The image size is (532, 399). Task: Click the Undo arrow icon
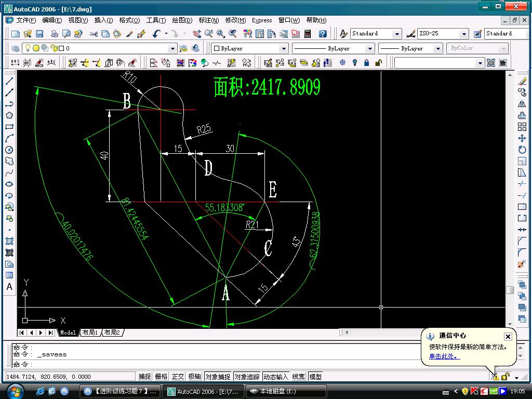tap(156, 34)
